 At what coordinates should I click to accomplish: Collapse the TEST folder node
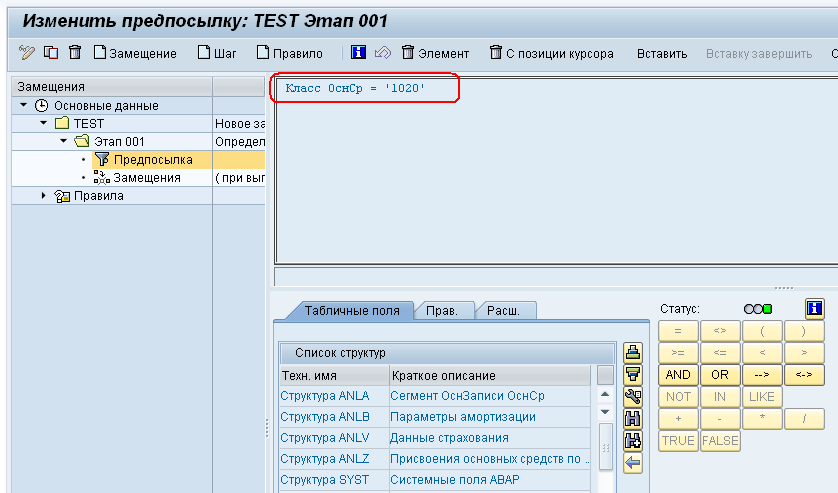click(x=44, y=124)
